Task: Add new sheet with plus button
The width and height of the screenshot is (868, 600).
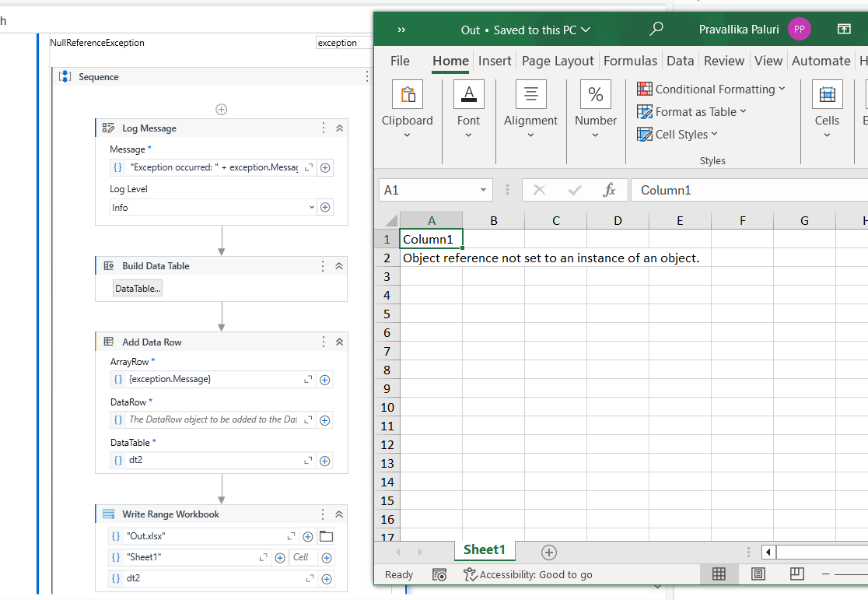Action: click(549, 552)
